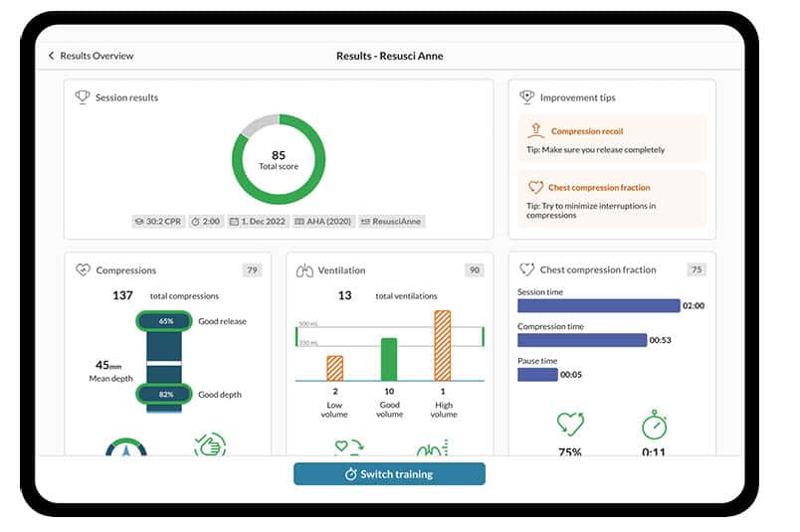Viewport: 800px width, 532px height.
Task: Click the green Good volume bar
Action: coord(389,359)
